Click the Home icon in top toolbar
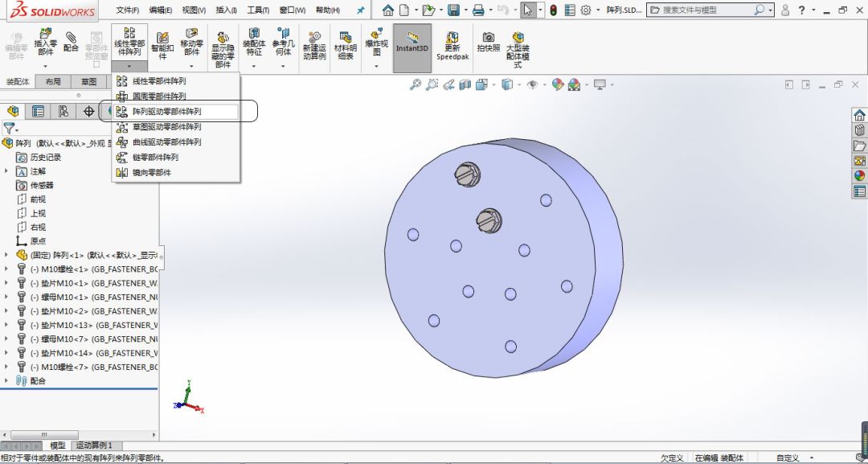 pyautogui.click(x=388, y=10)
